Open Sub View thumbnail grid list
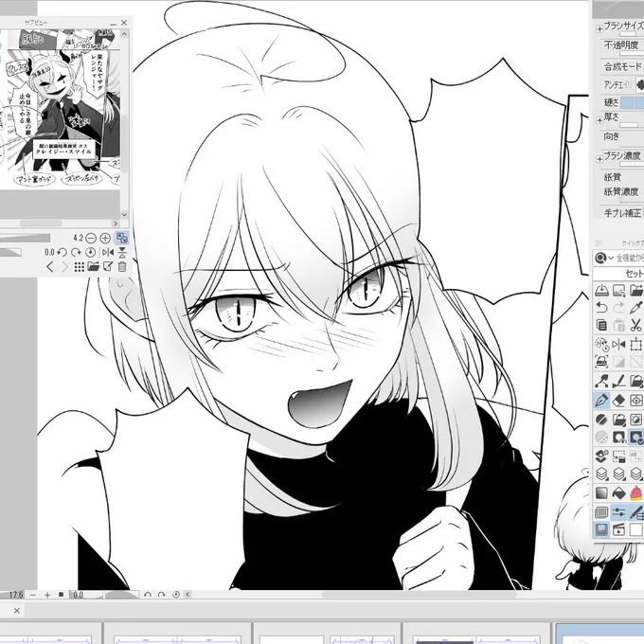Viewport: 644px width, 644px height. pos(80,267)
